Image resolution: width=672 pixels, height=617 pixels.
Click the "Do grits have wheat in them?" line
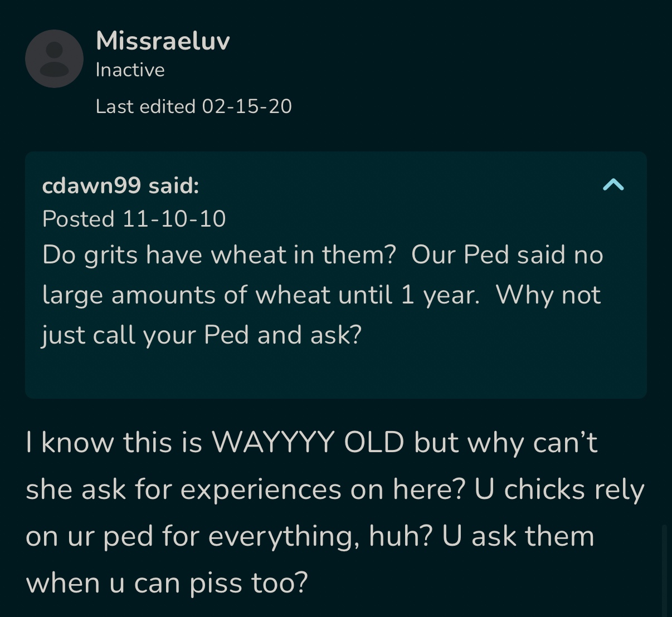(218, 255)
